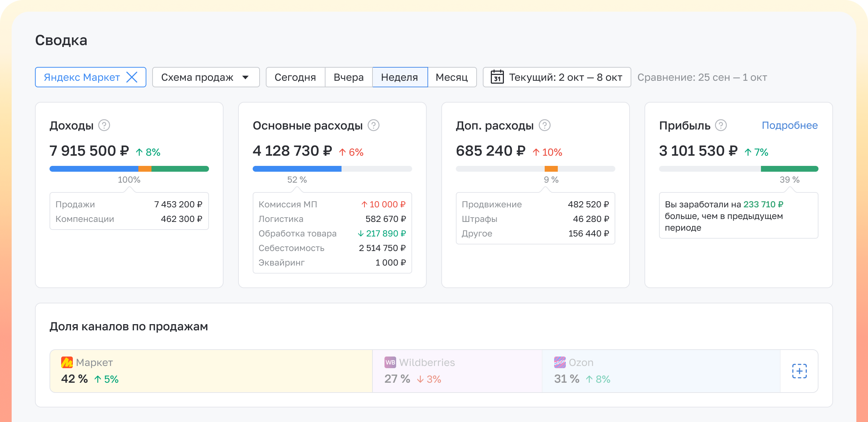Screen dimensions: 868x422
Task: Click the Ozon logo icon
Action: coord(560,362)
